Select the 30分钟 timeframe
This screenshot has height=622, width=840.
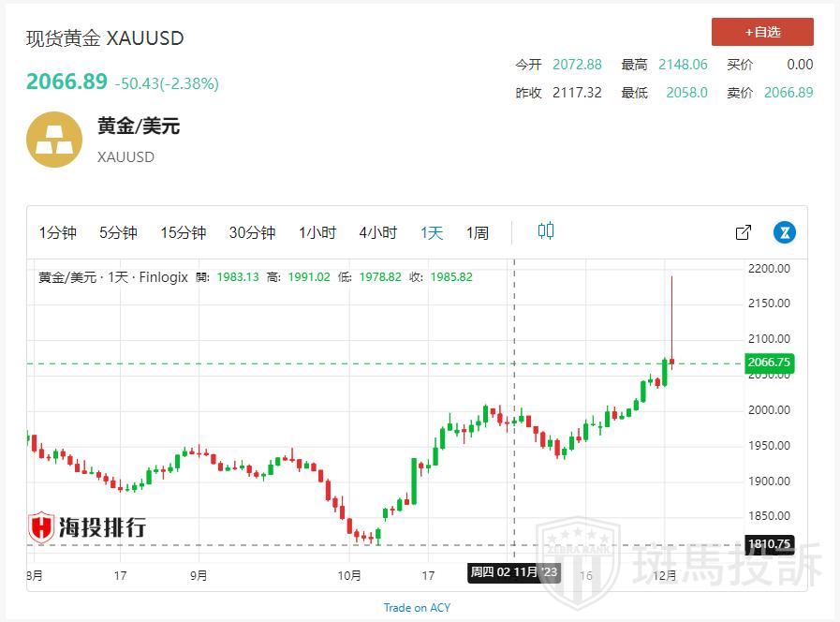click(252, 233)
